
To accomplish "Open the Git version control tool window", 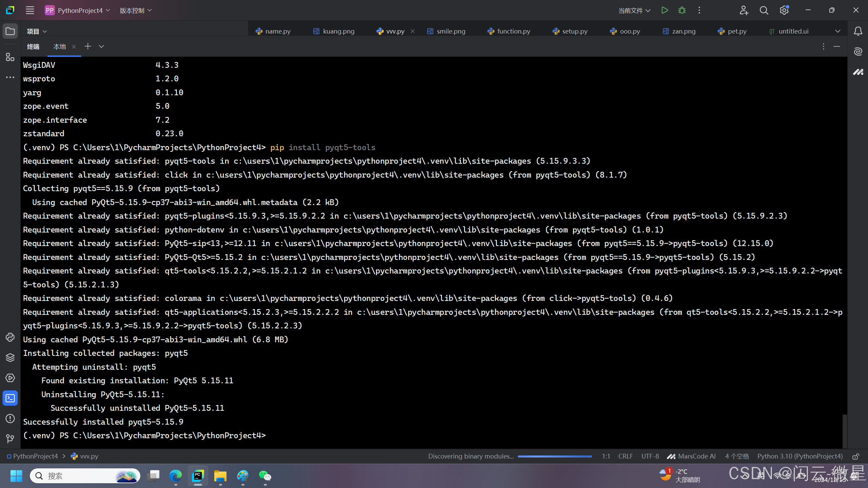I will (10, 439).
